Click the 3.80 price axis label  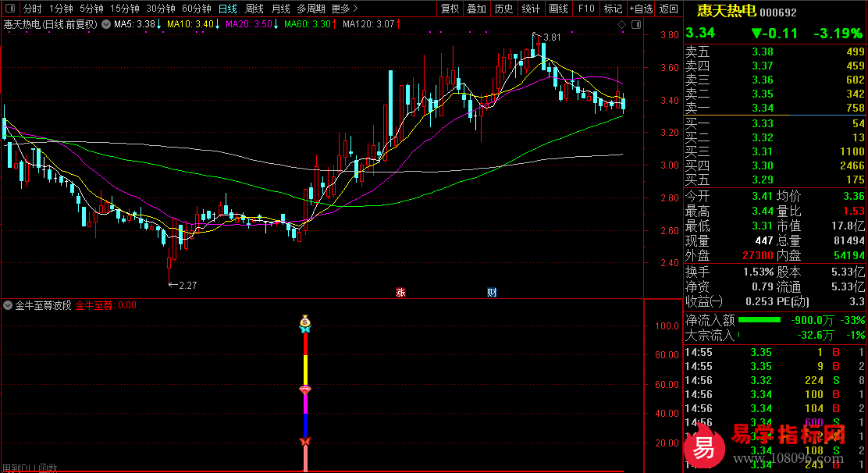click(669, 35)
